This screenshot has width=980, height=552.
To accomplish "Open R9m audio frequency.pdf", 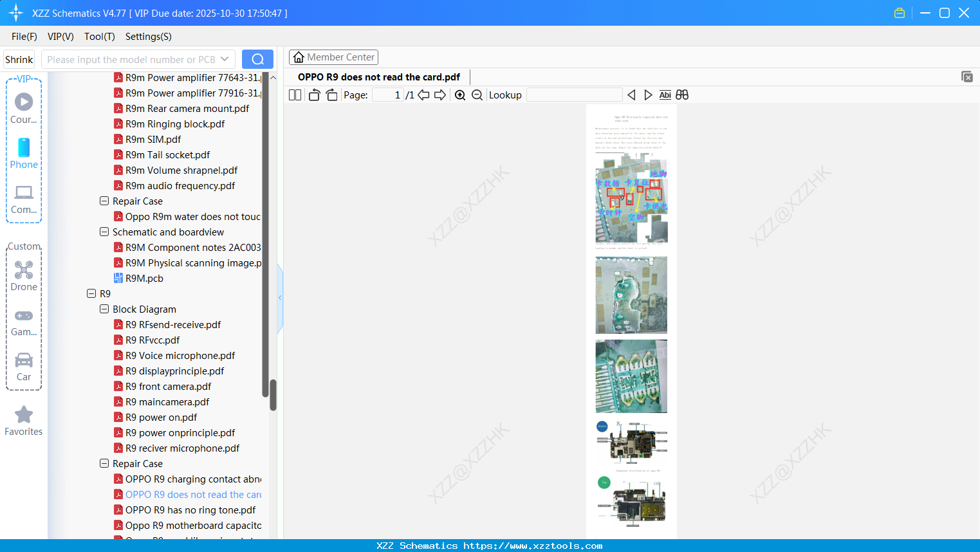I will pyautogui.click(x=174, y=186).
